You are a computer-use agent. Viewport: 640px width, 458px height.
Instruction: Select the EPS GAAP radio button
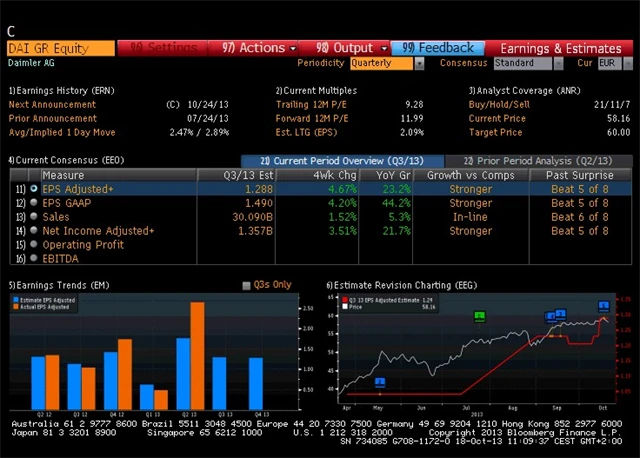click(x=34, y=202)
